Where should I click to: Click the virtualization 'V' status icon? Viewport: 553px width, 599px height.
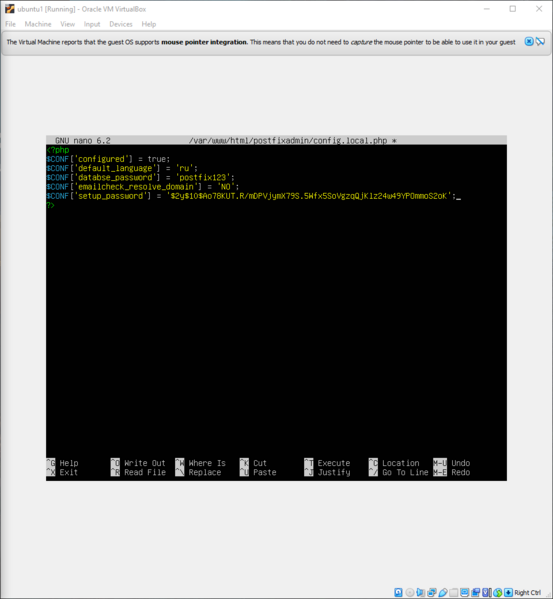point(486,593)
